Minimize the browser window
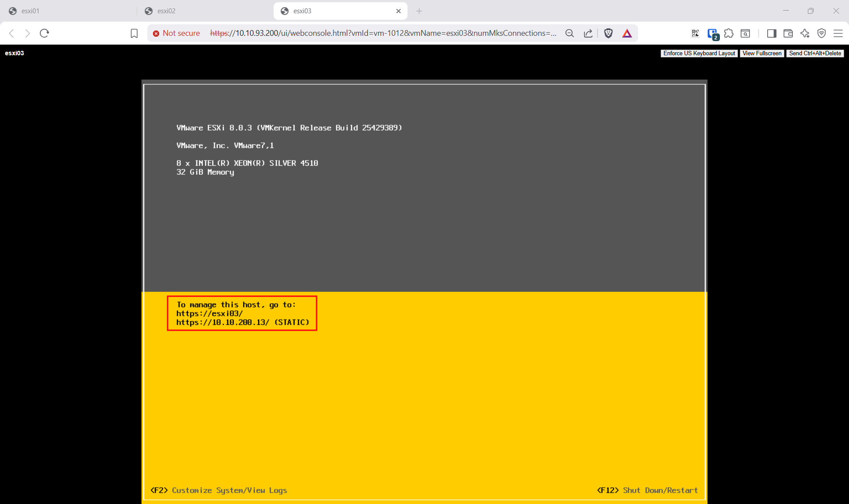The height and width of the screenshot is (504, 849). point(786,11)
